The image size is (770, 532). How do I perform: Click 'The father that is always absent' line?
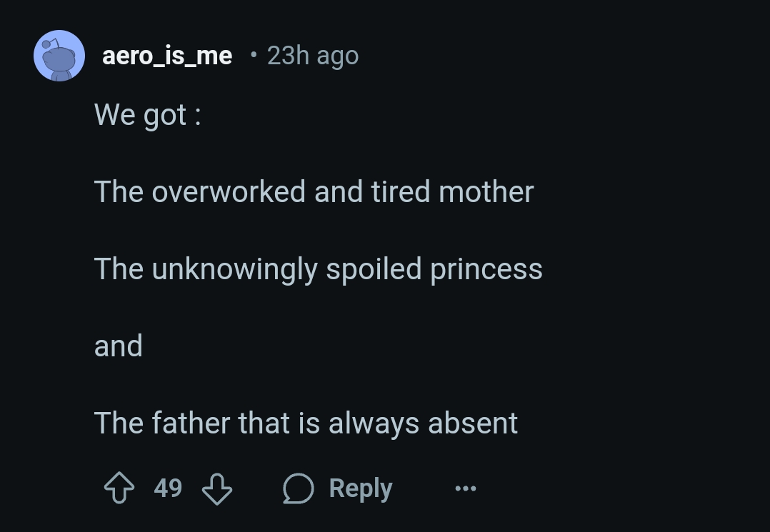pyautogui.click(x=306, y=423)
